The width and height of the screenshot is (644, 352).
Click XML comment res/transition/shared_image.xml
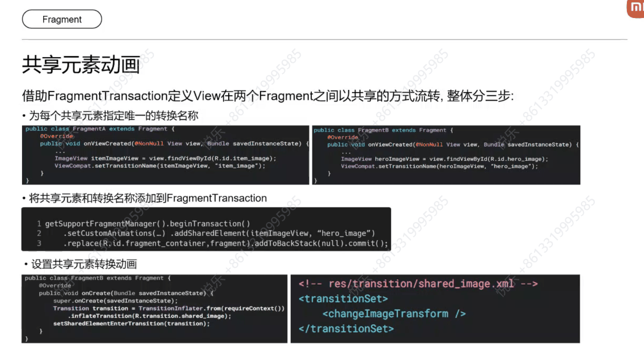[418, 284]
